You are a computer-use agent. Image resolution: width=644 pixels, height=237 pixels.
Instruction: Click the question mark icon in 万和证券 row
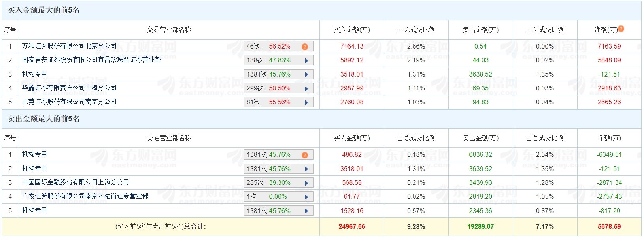pyautogui.click(x=305, y=47)
